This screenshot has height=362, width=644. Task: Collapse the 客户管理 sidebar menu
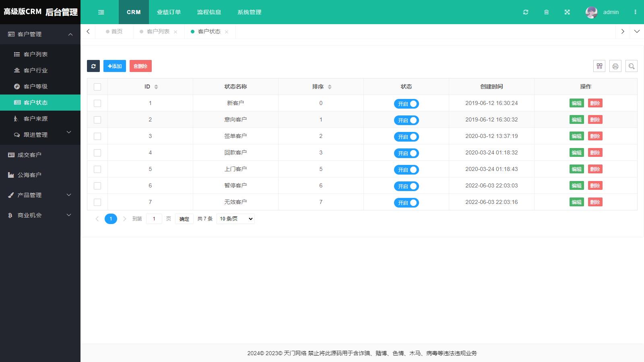[40, 34]
